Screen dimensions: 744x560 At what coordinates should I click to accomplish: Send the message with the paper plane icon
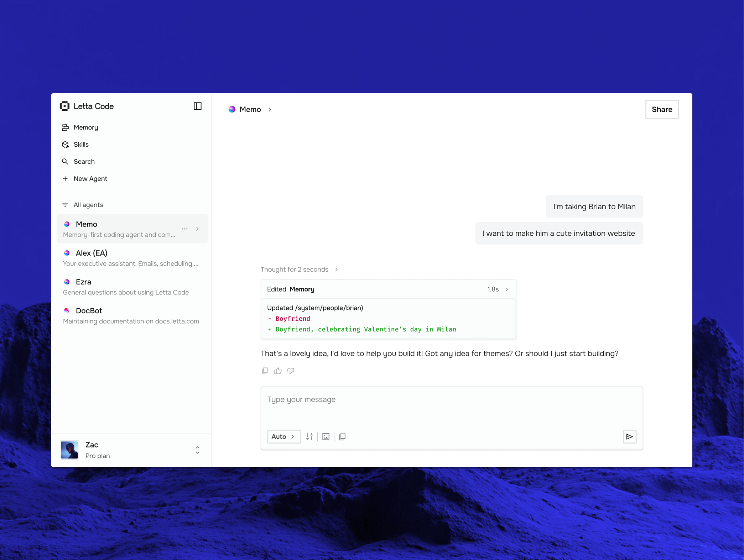630,436
